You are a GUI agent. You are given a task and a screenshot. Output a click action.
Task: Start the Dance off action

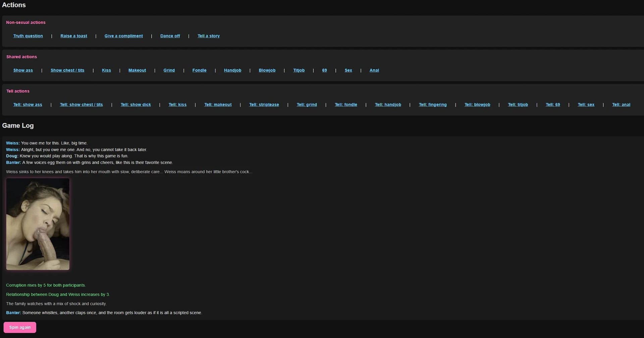pos(170,36)
